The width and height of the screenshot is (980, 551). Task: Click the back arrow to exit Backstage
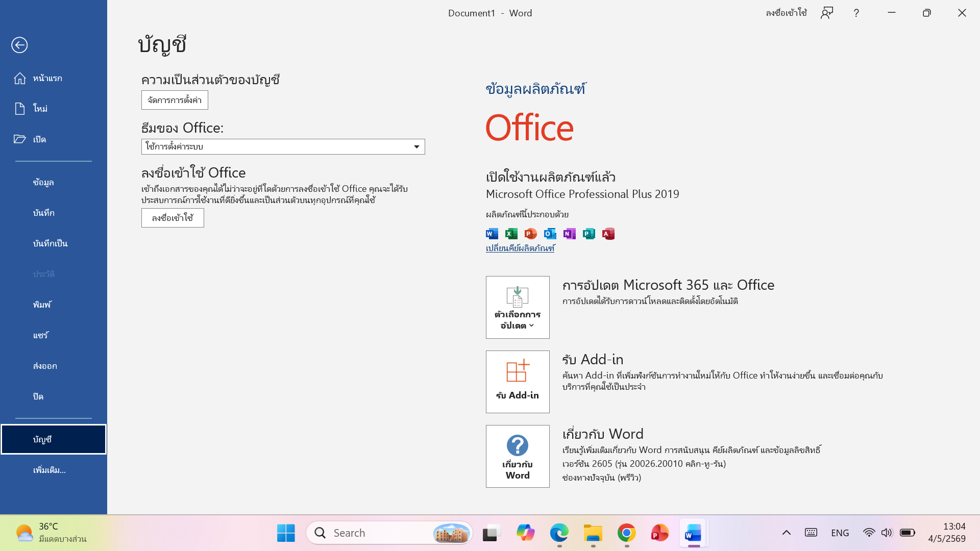[19, 45]
